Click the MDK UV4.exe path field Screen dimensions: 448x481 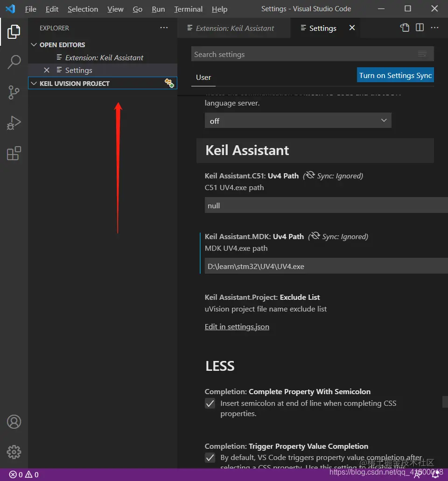coord(326,266)
